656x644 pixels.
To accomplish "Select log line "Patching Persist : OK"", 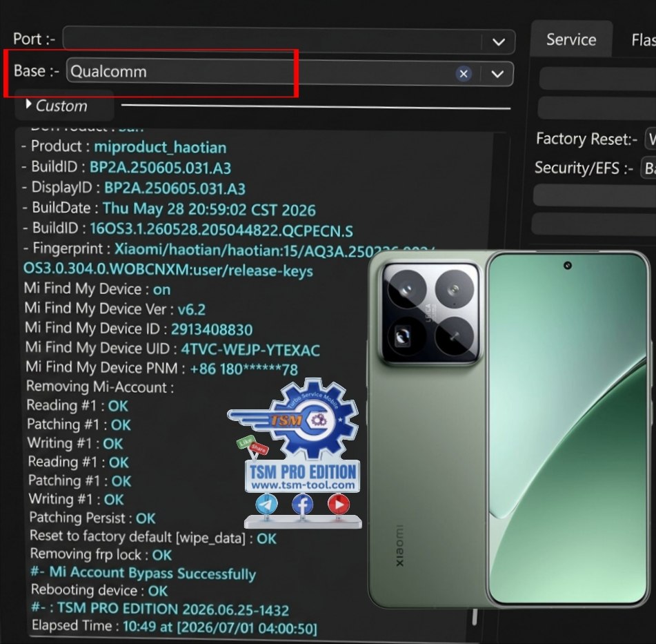I will click(x=92, y=518).
